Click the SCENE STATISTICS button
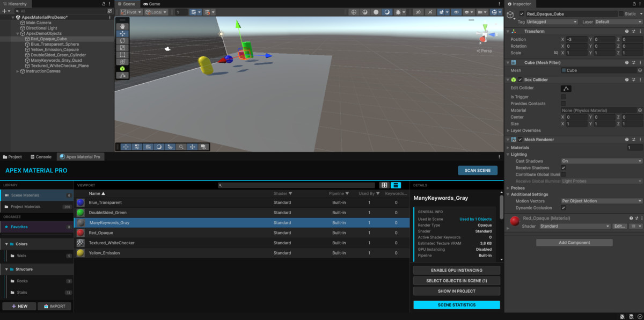Screen dimensions: 644x320 [x=457, y=305]
